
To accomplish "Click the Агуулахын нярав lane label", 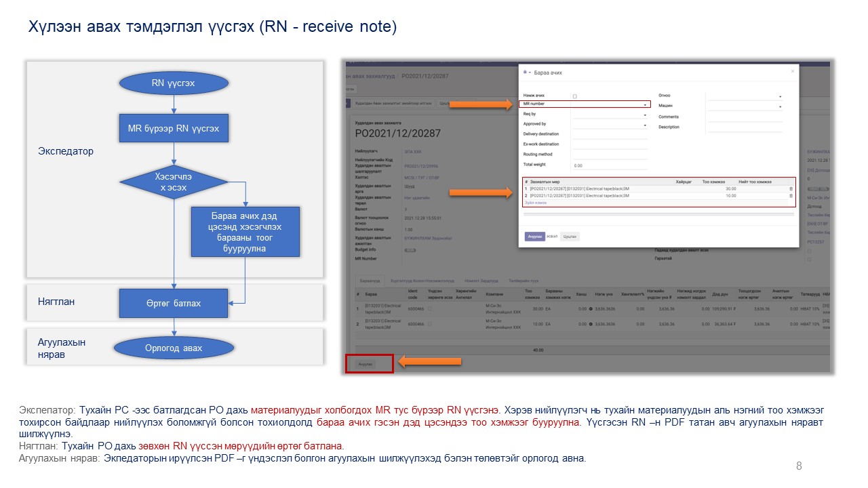I will tap(62, 348).
